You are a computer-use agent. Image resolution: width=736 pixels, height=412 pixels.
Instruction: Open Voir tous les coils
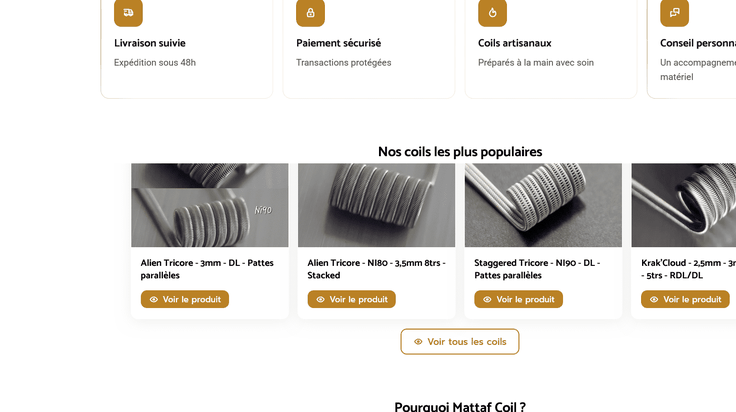click(x=460, y=342)
